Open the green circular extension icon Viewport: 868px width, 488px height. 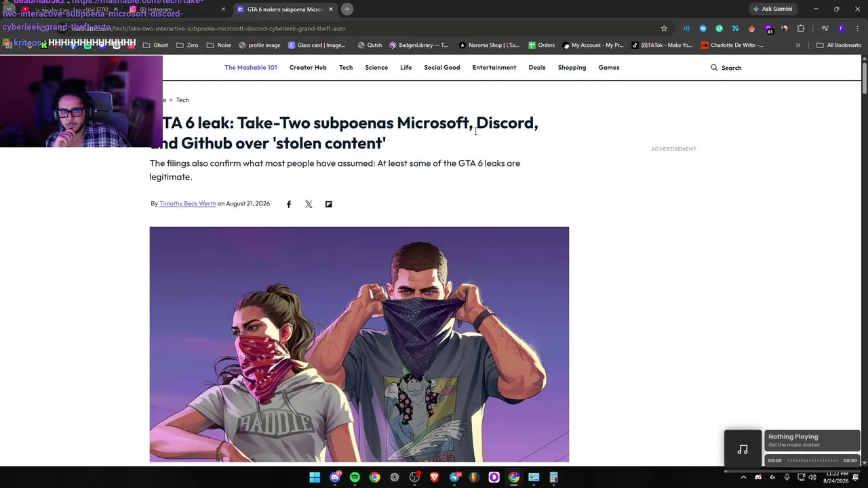(x=719, y=28)
